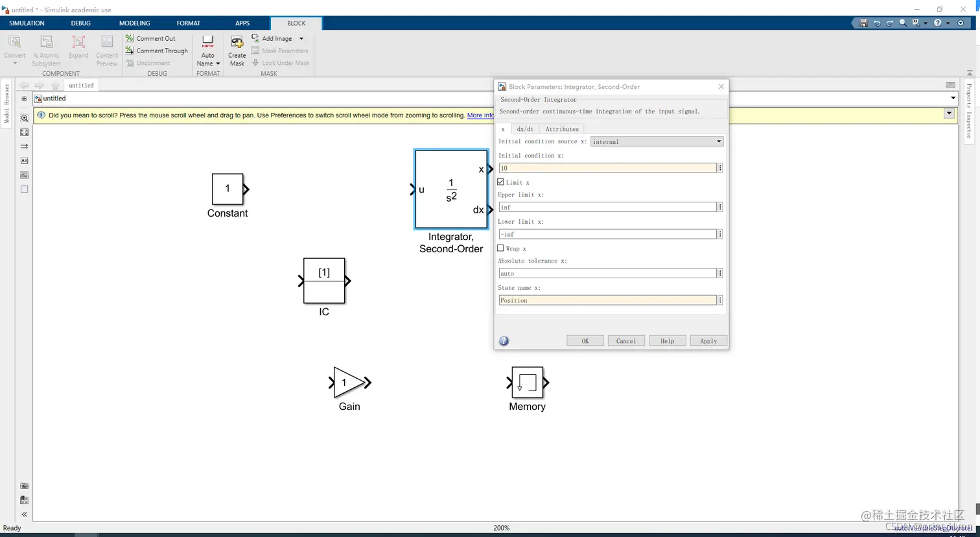Click Apply in Block Parameters dialog
Screen dimensions: 980x537
pos(708,341)
